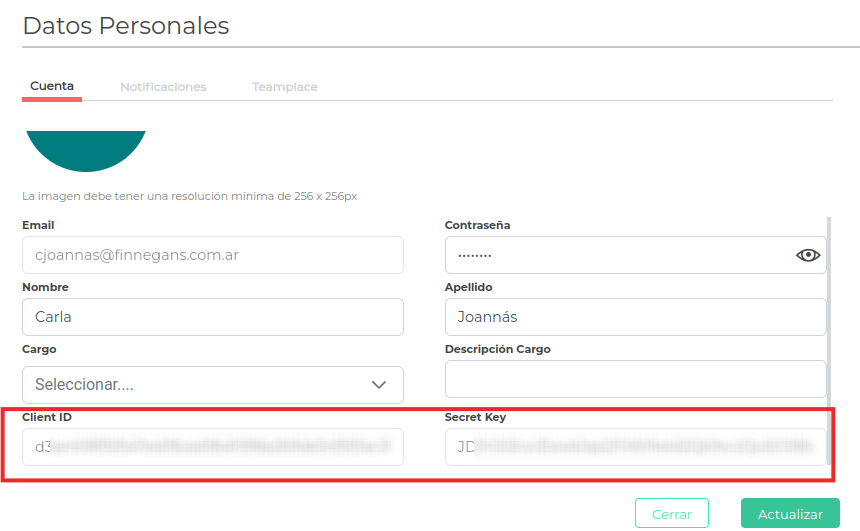Viewport: 860px width, 531px height.
Task: Select the Cuenta tab
Action: pyautogui.click(x=52, y=86)
